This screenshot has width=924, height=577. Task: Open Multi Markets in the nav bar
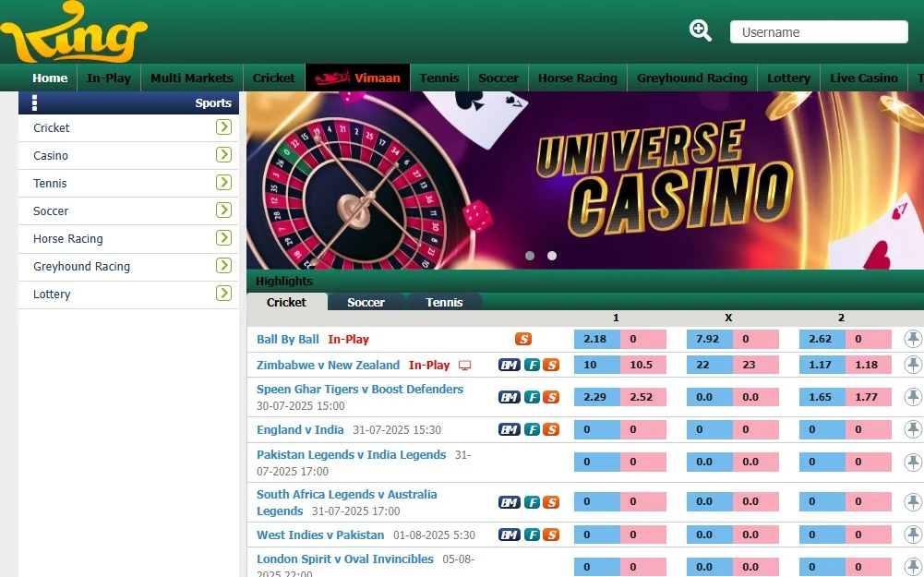(x=191, y=78)
